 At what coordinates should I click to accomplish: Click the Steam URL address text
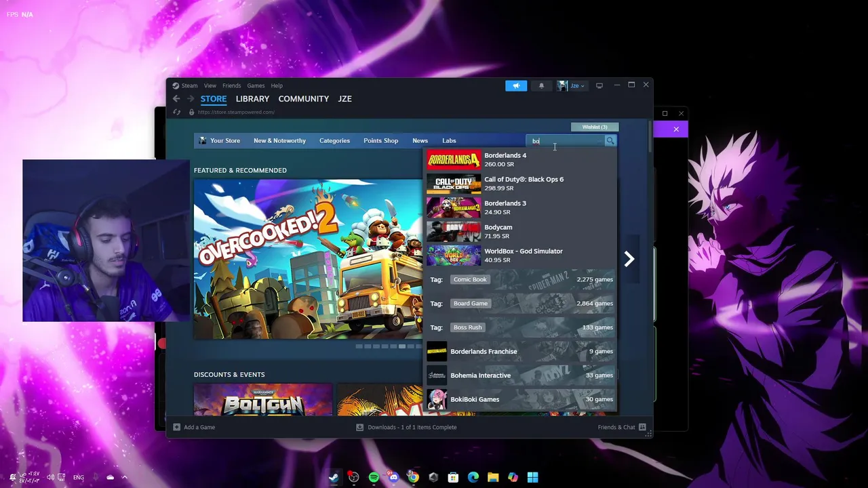coord(236,112)
